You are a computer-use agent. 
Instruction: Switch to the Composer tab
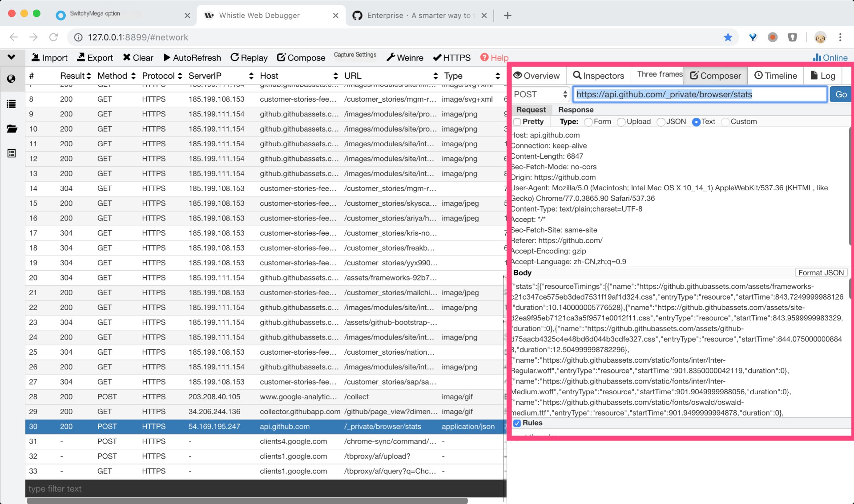[716, 76]
